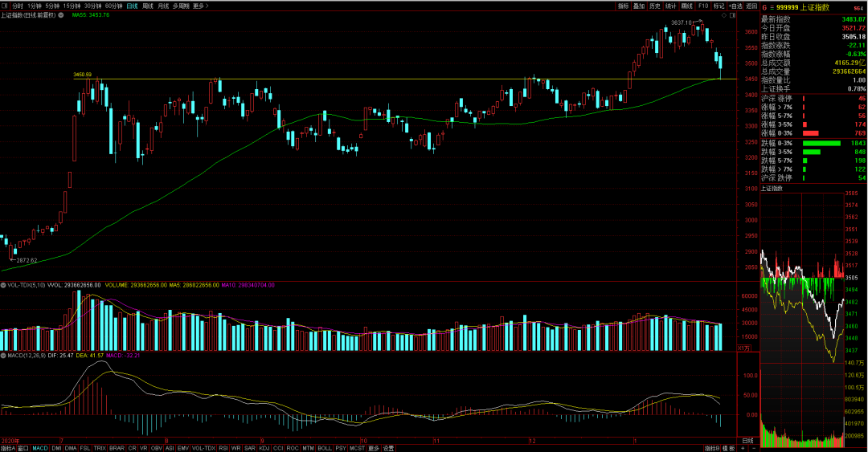This screenshot has width=868, height=452.
Task: Select CR indicator tab
Action: coord(132,448)
